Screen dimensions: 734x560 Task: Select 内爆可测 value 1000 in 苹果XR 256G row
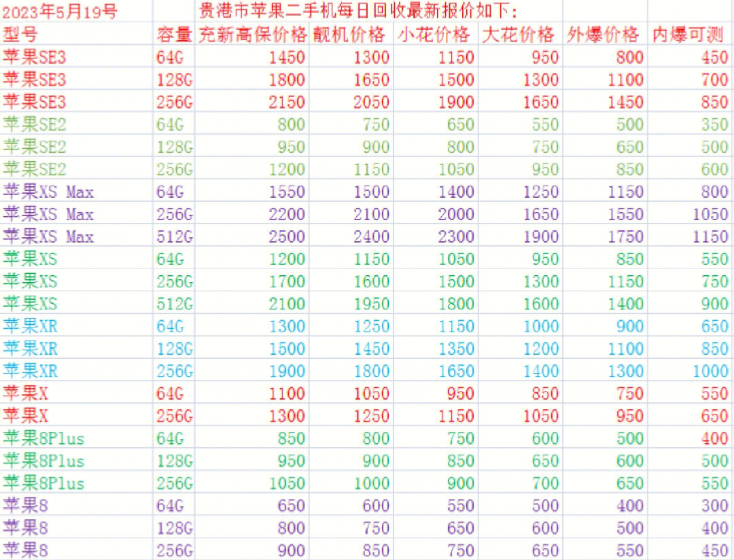point(710,371)
